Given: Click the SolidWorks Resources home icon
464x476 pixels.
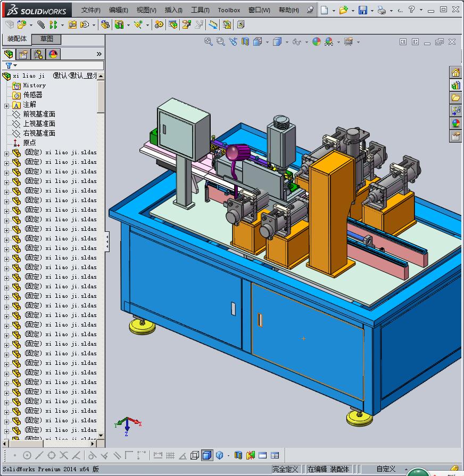Looking at the screenshot, I should (x=456, y=73).
